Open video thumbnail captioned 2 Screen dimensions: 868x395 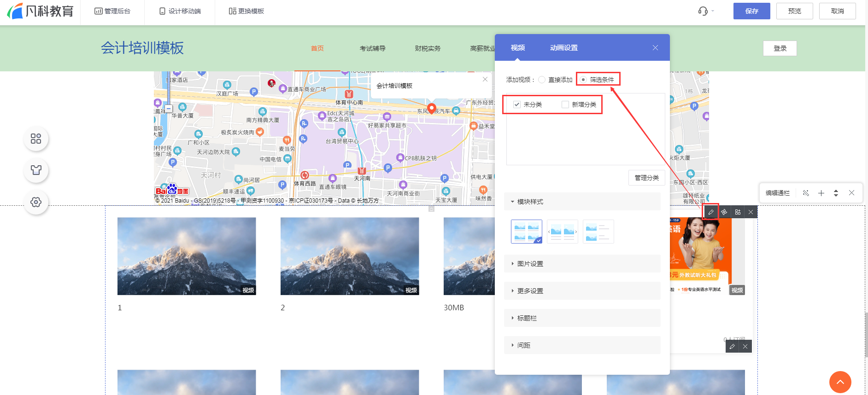(350, 256)
